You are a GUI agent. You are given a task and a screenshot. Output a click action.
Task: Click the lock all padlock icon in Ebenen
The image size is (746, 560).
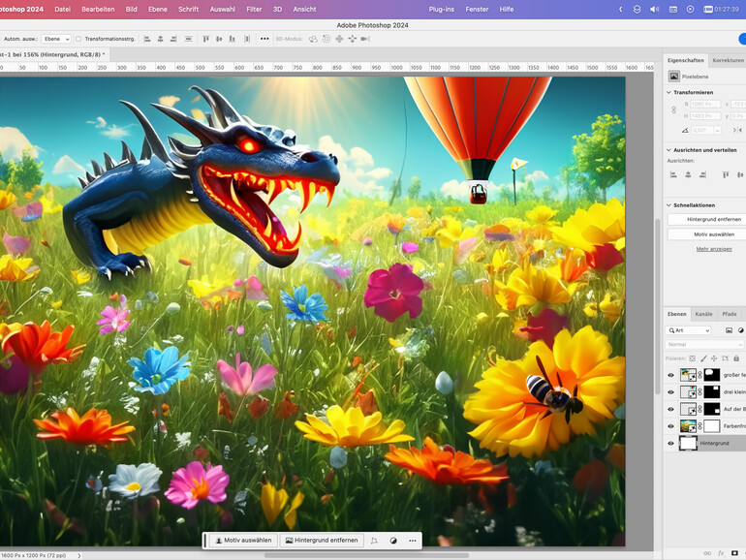(736, 358)
